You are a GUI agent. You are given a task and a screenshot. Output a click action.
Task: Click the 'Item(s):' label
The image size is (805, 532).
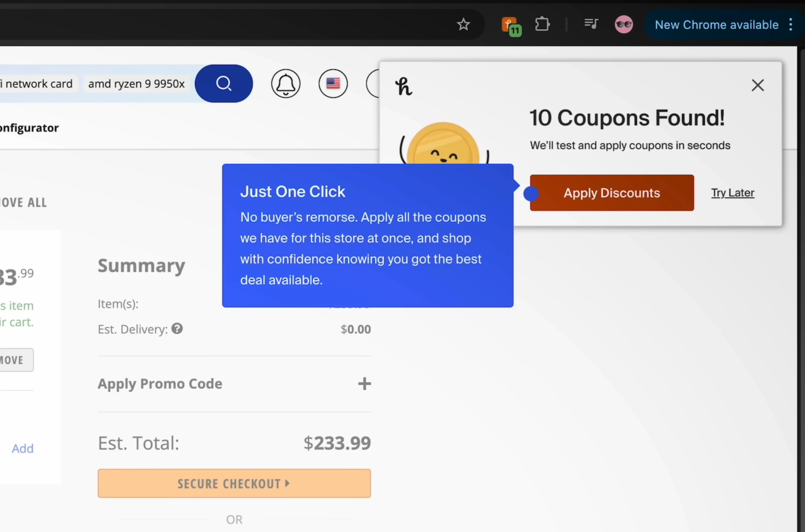[118, 304]
